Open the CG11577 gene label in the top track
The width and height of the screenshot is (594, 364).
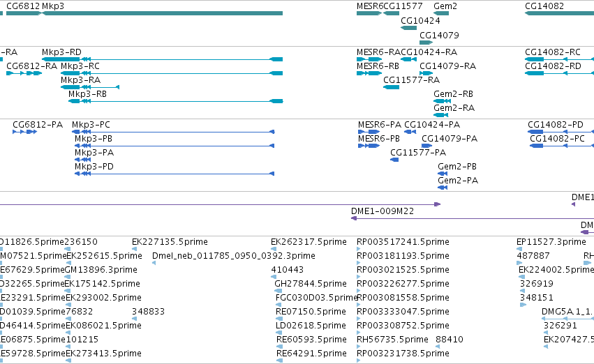coord(403,6)
